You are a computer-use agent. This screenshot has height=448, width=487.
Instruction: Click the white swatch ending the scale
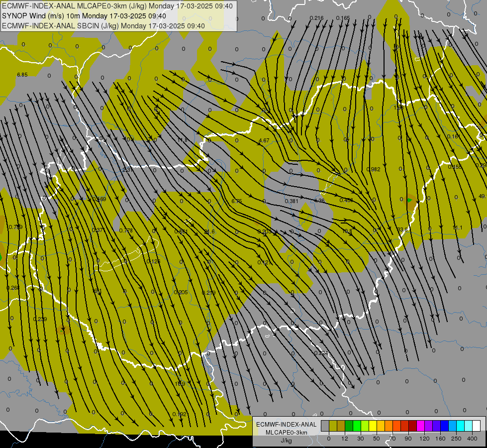[x=477, y=426]
